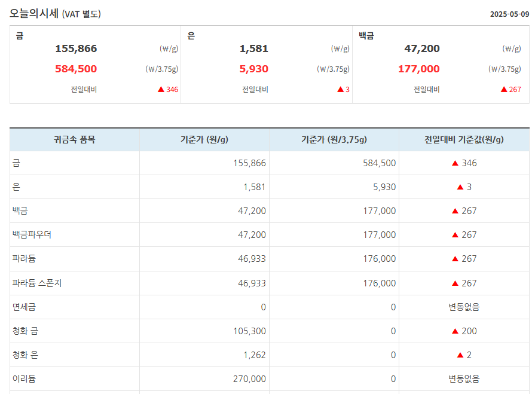This screenshot has width=532, height=394.
Task: Click up-triangle icon in 백금파우더 row
Action: tap(455, 235)
